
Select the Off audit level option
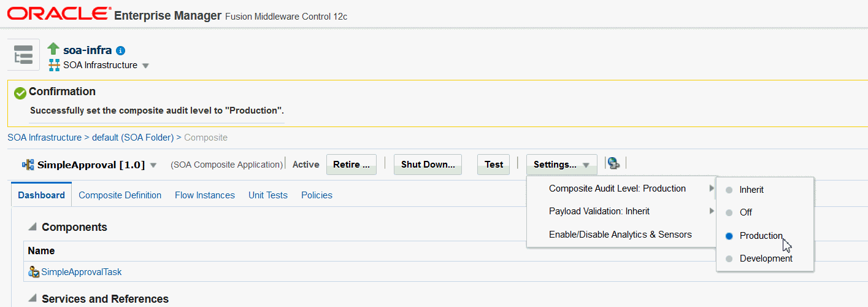(745, 212)
